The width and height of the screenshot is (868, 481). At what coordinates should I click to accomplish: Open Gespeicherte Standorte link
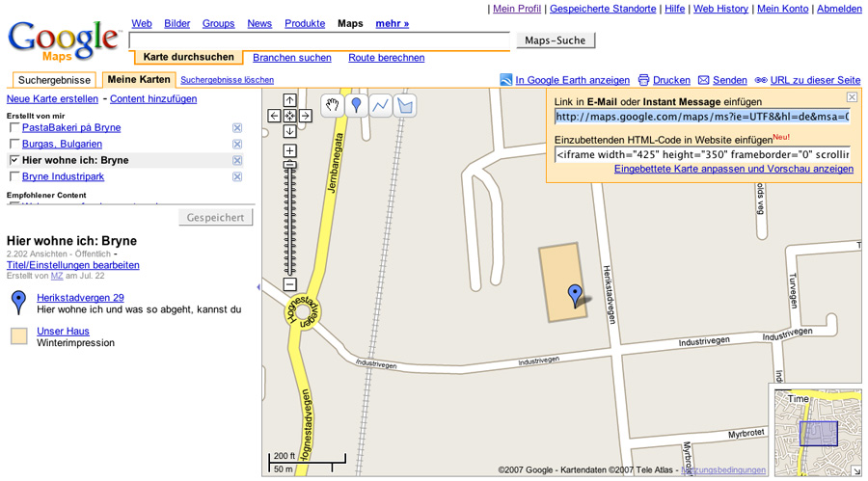[603, 9]
